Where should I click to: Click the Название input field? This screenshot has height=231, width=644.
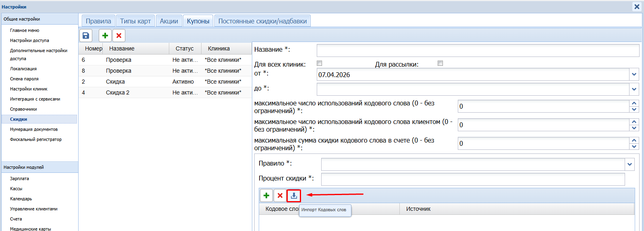pos(478,50)
